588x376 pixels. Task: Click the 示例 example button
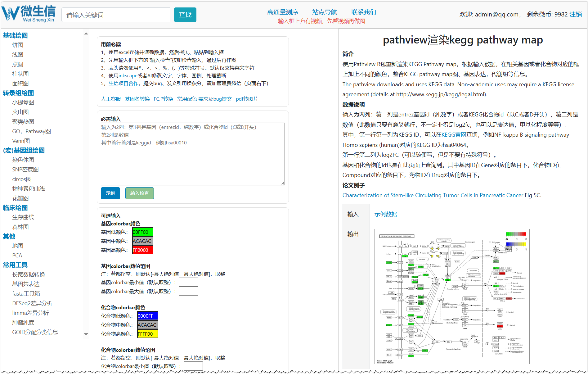pos(110,193)
